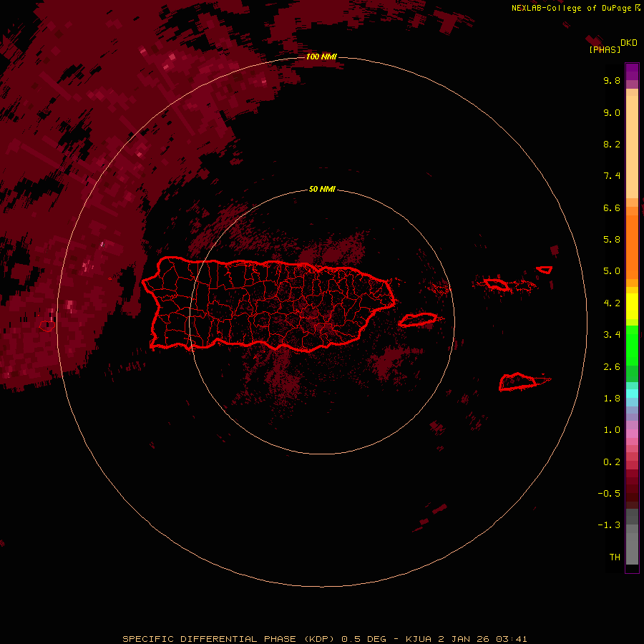Click the 100 NMI range ring label
The image size is (644, 644).
pos(321,57)
